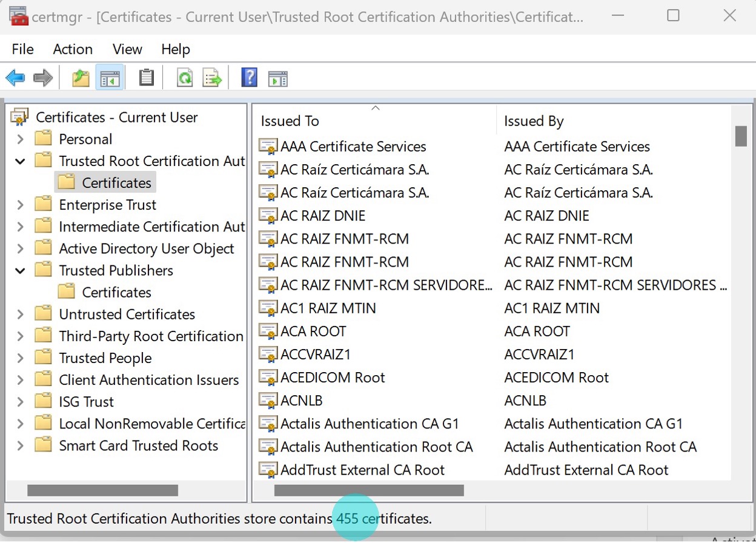This screenshot has width=756, height=543.
Task: Go up one level with folder icon
Action: click(81, 78)
